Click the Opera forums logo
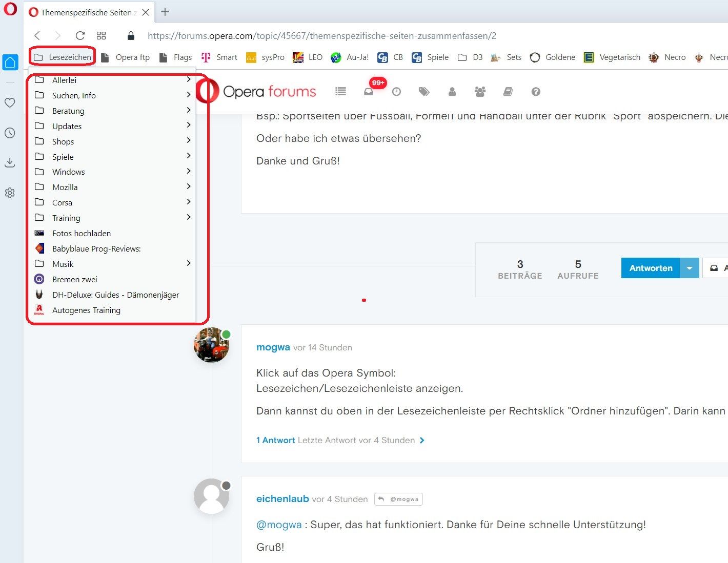 (x=257, y=91)
